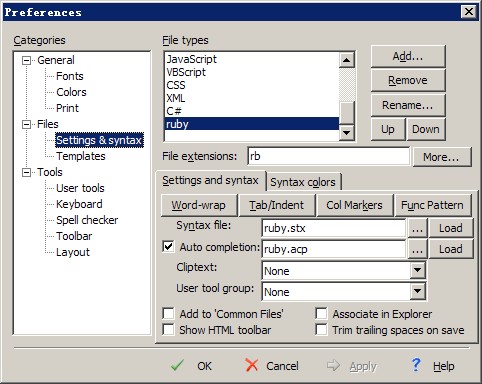Open Col Markers settings

[x=354, y=205]
